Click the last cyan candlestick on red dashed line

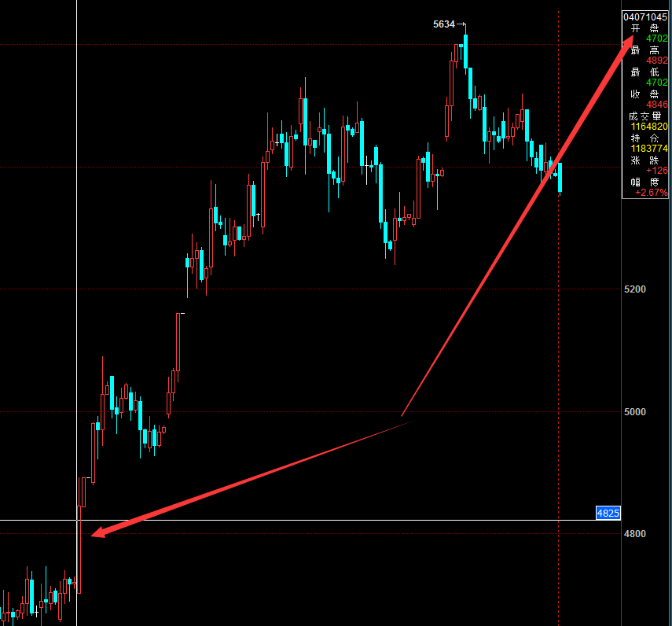click(560, 177)
